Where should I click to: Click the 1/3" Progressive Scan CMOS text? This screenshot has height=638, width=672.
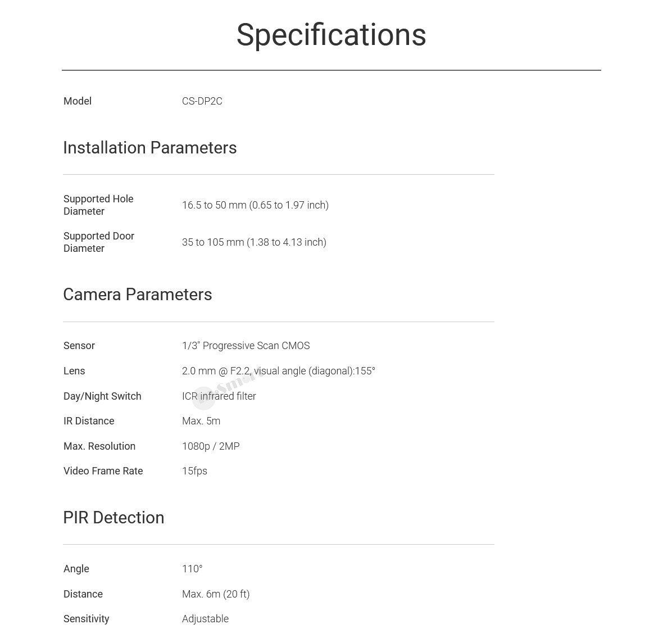pyautogui.click(x=246, y=346)
